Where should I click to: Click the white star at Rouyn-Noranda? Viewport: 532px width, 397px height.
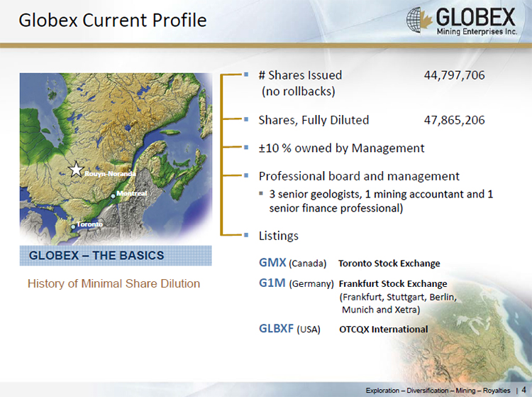77,170
